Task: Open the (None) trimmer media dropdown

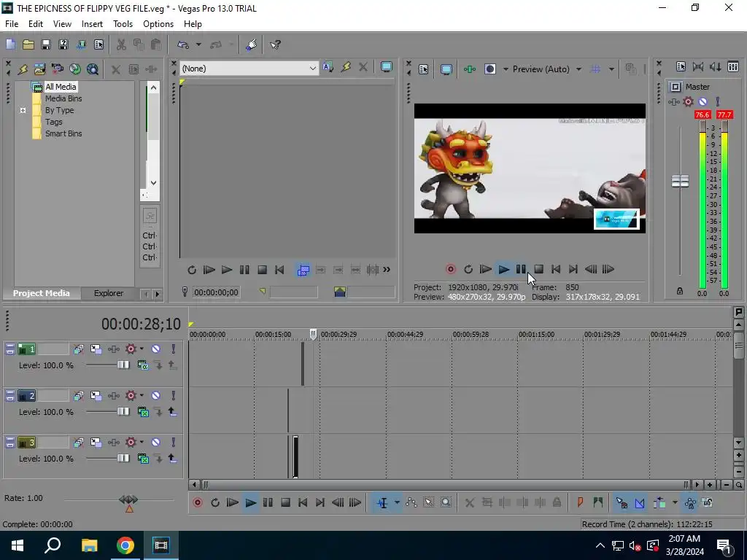Action: pos(312,69)
